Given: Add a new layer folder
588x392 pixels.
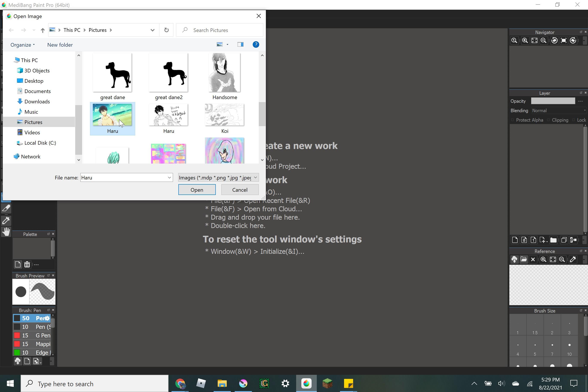Looking at the screenshot, I should pyautogui.click(x=553, y=240).
